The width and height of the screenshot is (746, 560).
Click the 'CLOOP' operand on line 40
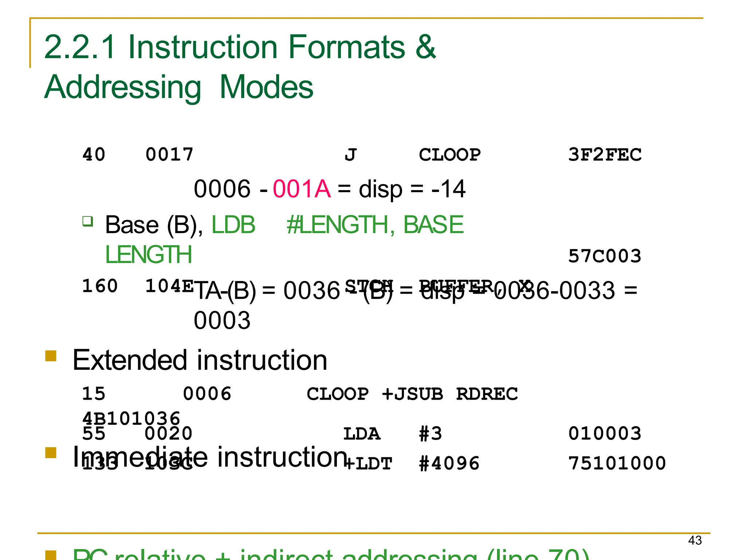tap(449, 155)
